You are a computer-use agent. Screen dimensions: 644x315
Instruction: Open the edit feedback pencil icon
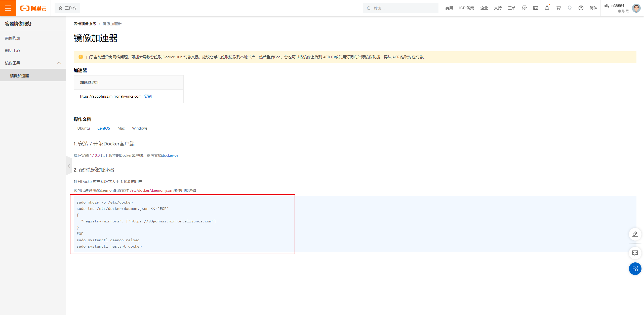635,234
